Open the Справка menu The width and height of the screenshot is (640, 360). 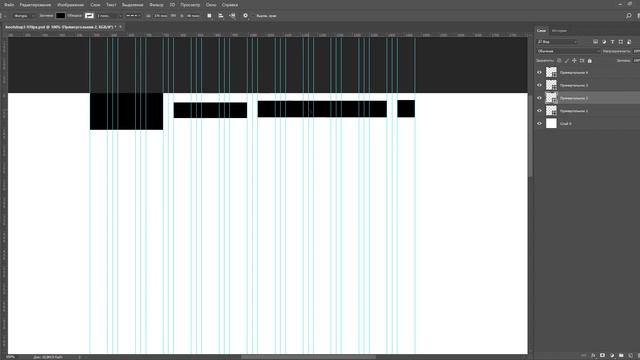tap(230, 5)
